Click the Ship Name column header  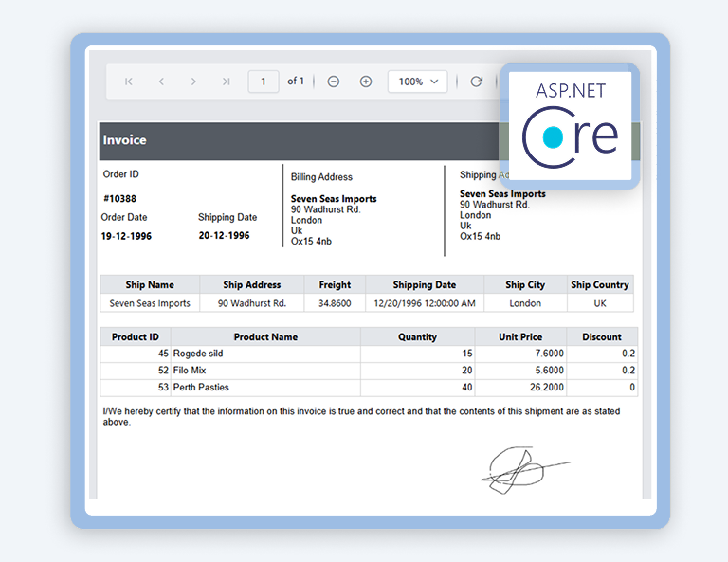[150, 284]
